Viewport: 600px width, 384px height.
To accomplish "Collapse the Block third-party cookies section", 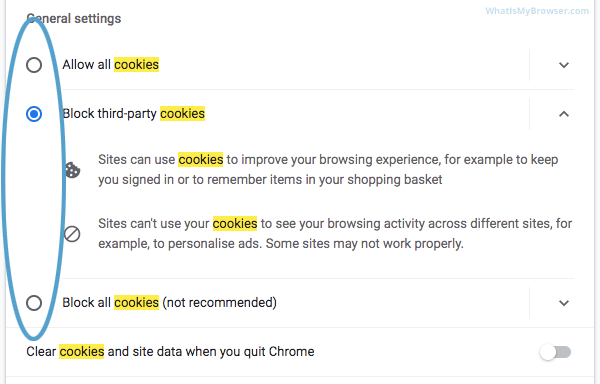I will [x=564, y=114].
